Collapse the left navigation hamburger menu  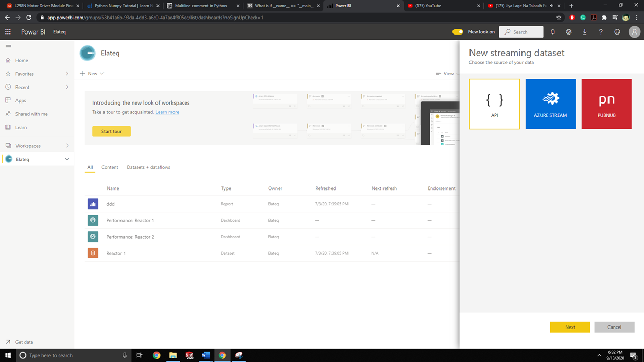click(x=8, y=46)
